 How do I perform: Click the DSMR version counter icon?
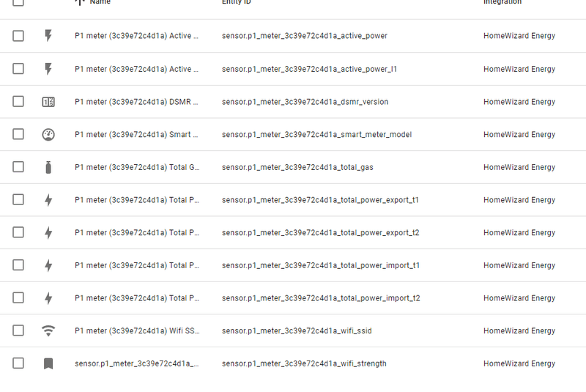48,102
